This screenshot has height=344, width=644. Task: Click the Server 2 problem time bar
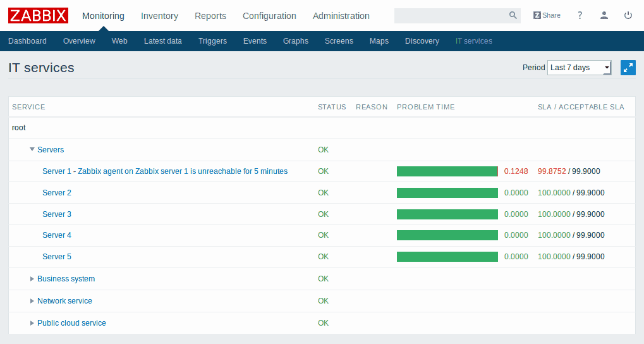point(447,193)
